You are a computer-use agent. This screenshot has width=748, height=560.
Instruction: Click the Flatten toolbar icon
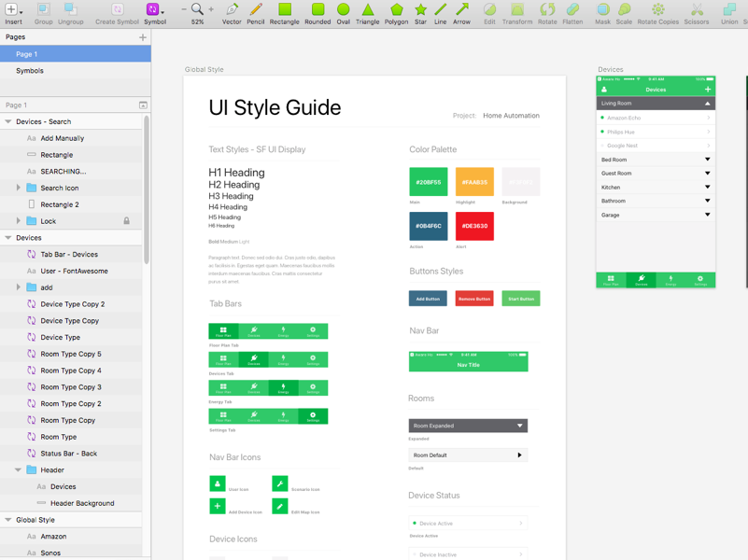pyautogui.click(x=572, y=9)
